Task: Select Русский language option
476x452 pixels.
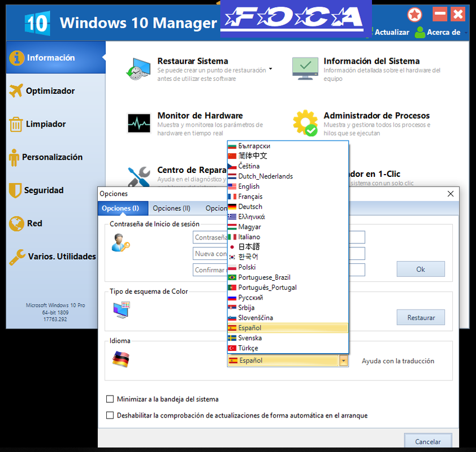Action: [288, 298]
